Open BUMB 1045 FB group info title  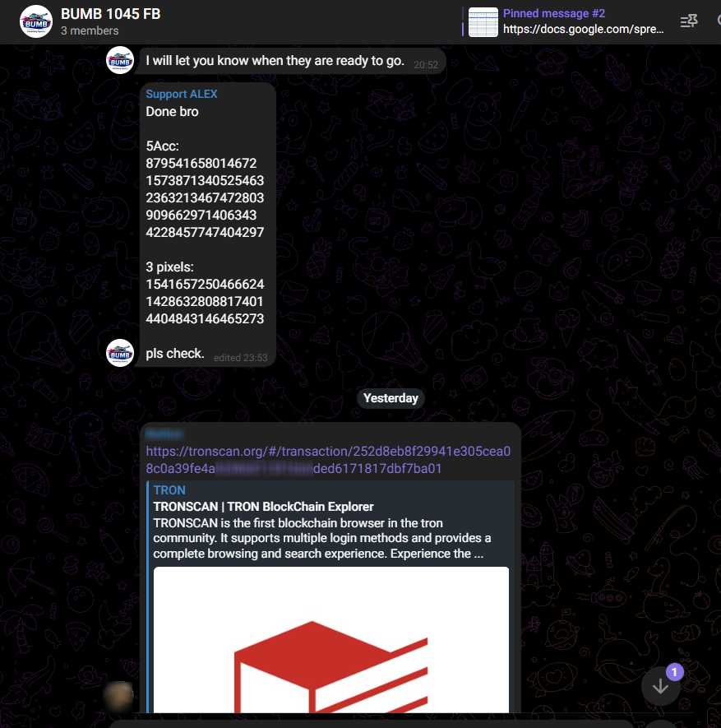[110, 14]
